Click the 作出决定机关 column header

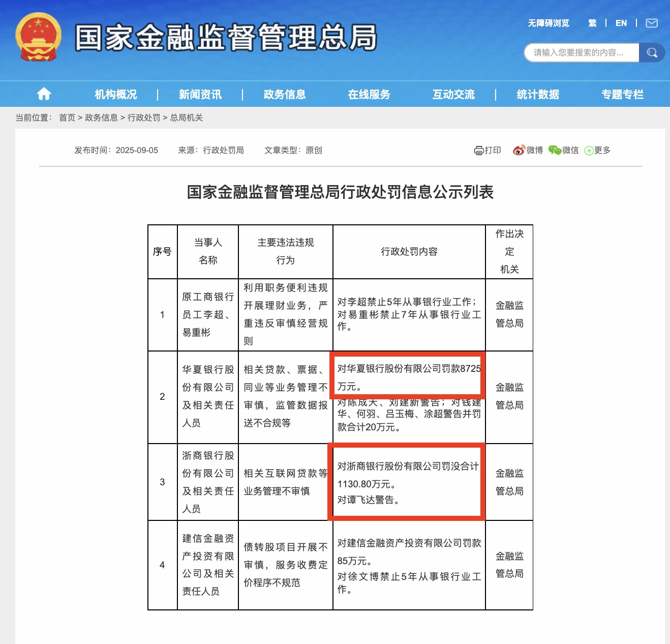click(x=509, y=252)
